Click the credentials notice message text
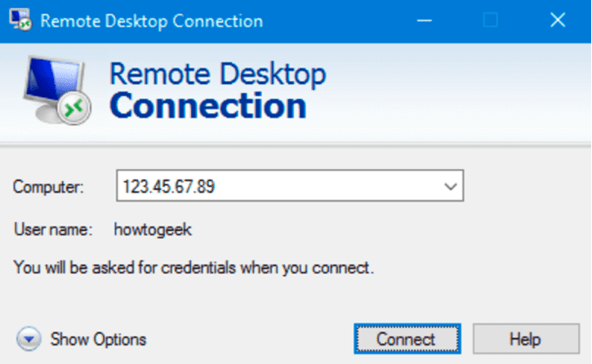Viewport: 592px width, 364px height. pos(194,267)
